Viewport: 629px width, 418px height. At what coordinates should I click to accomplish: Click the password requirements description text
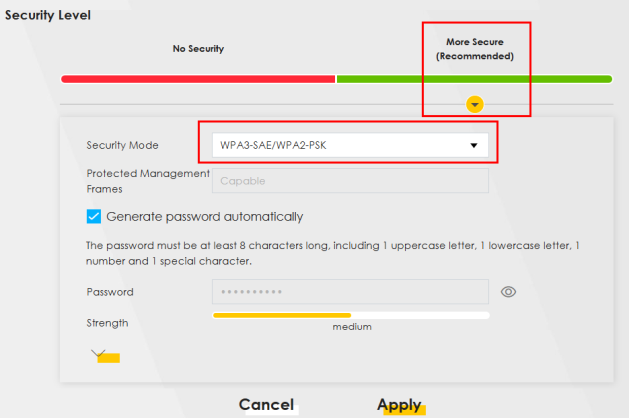(x=334, y=252)
